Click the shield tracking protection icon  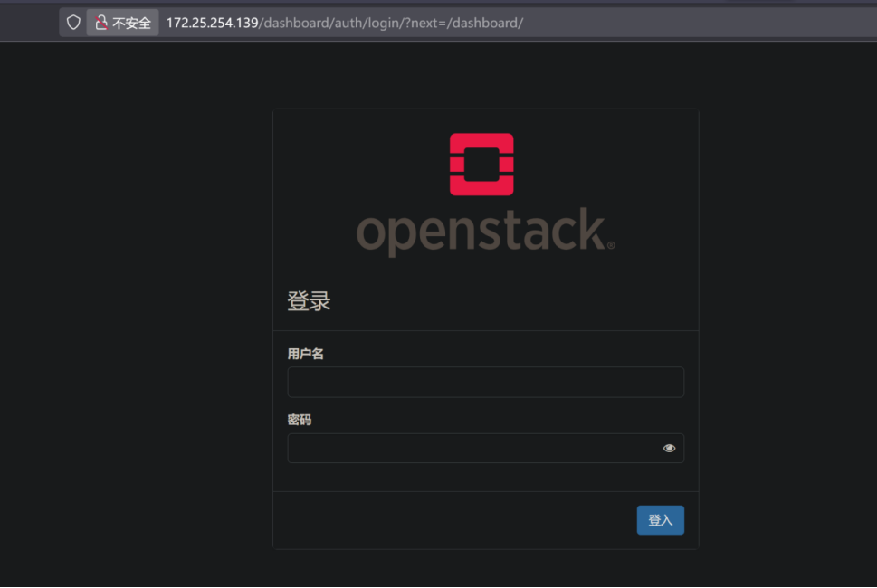(73, 23)
